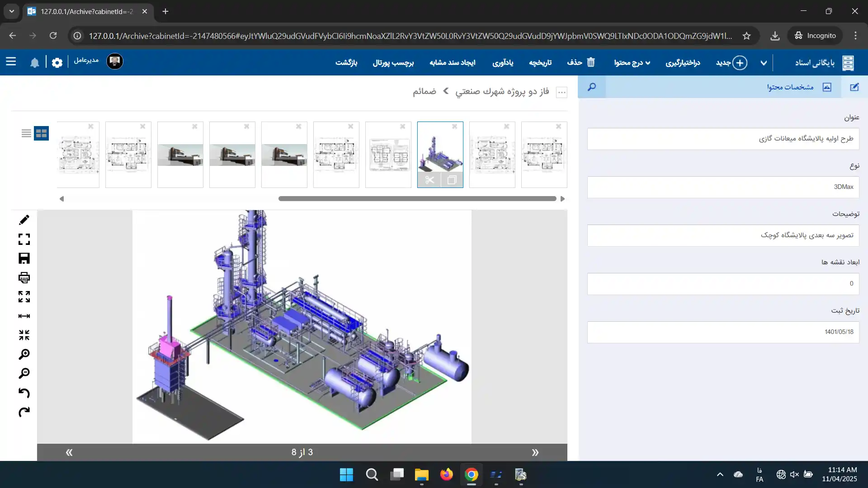Viewport: 868px width, 488px height.
Task: Click the scissors icon on the selected thumbnail
Action: [x=429, y=180]
